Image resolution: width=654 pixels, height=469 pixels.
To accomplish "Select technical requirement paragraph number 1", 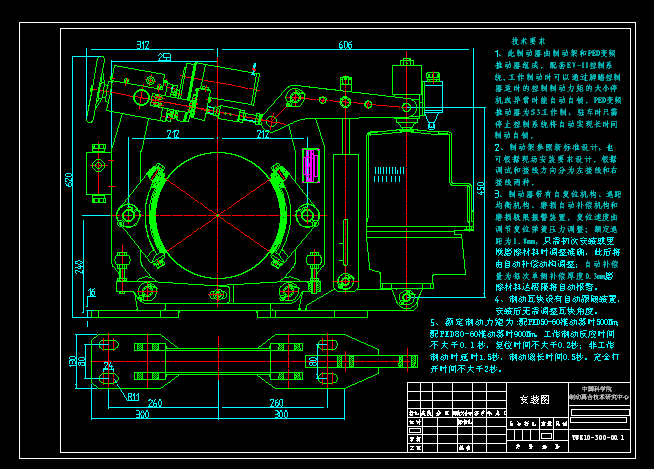I will 497,52.
